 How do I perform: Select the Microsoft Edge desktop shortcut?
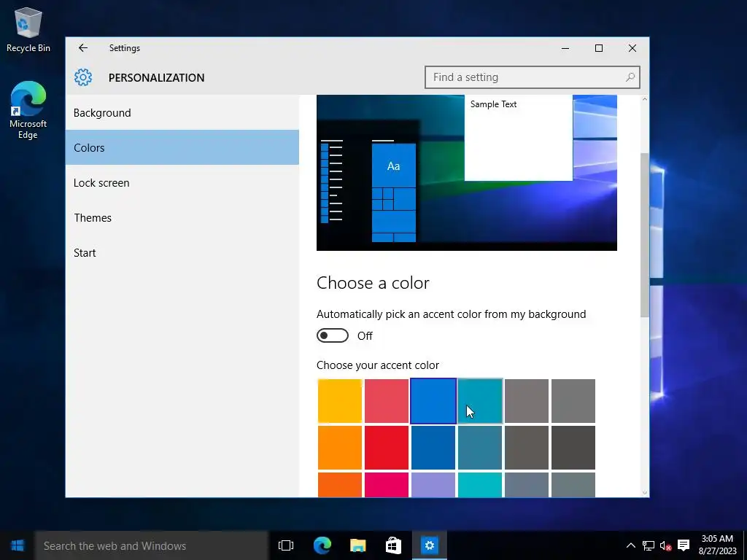pos(28,111)
